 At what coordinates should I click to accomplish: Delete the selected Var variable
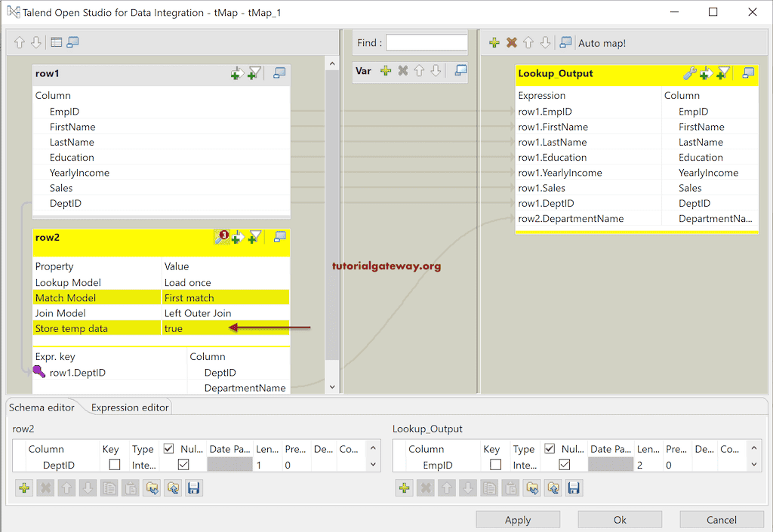coord(402,71)
